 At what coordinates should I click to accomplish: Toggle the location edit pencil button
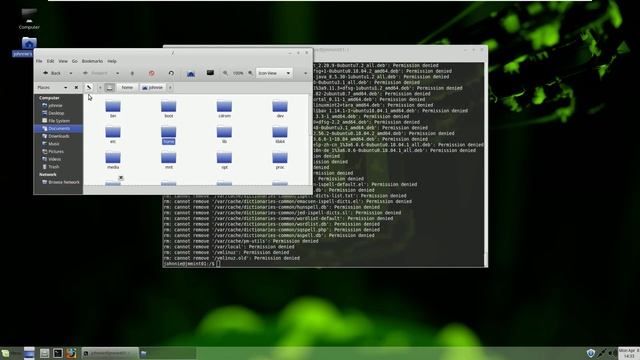coord(89,87)
